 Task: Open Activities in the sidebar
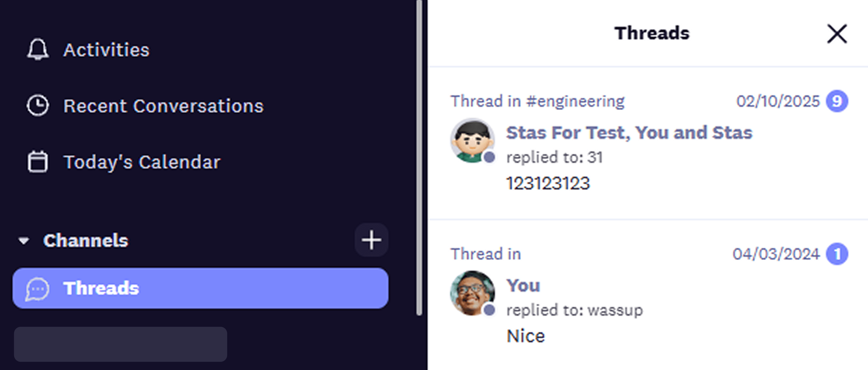point(106,50)
